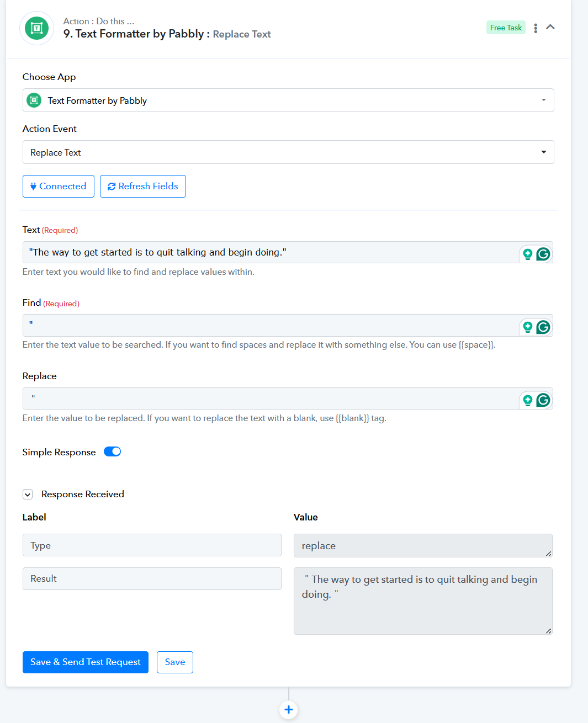The height and width of the screenshot is (723, 588).
Task: Toggle the Simple Response switch
Action: [113, 451]
